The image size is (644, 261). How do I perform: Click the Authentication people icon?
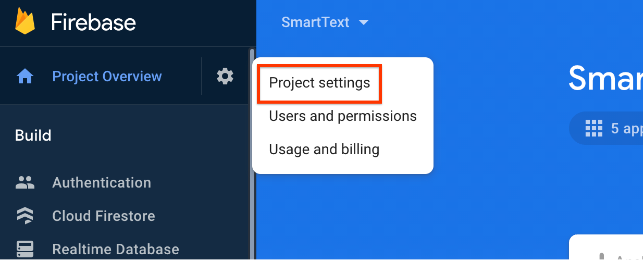25,182
